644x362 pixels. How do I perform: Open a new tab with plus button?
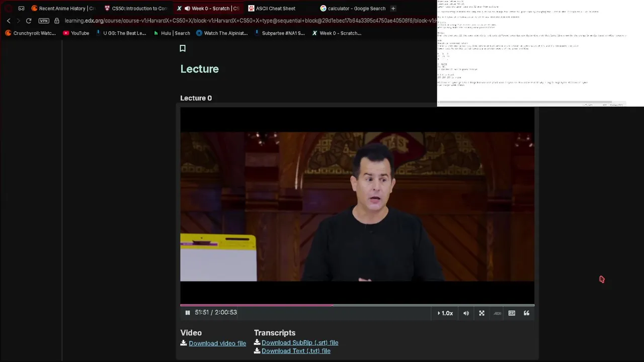click(x=393, y=9)
